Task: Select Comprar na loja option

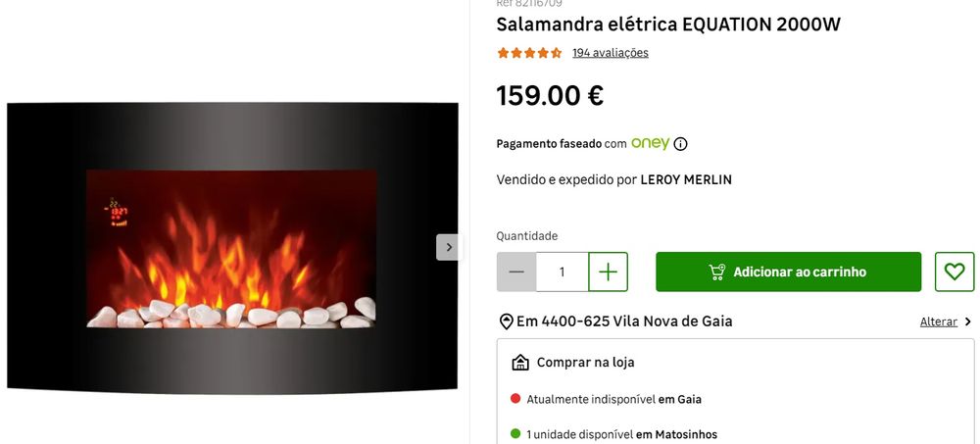Action: pyautogui.click(x=585, y=362)
